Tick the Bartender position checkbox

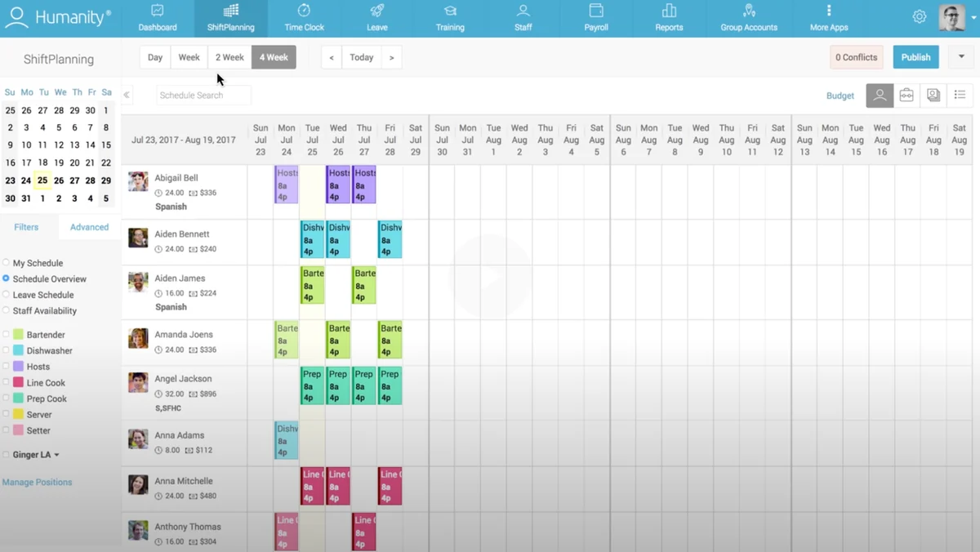click(x=7, y=335)
